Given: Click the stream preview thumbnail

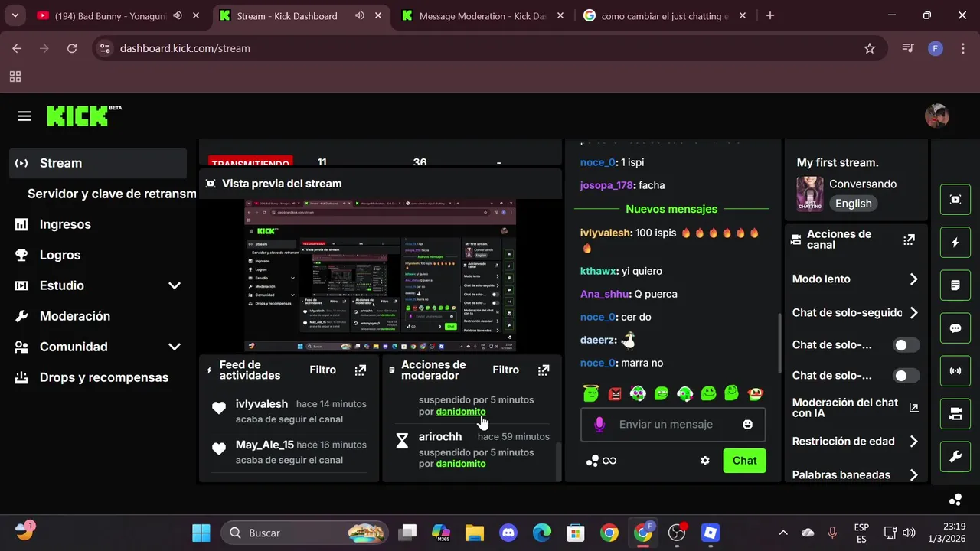Looking at the screenshot, I should pyautogui.click(x=380, y=275).
